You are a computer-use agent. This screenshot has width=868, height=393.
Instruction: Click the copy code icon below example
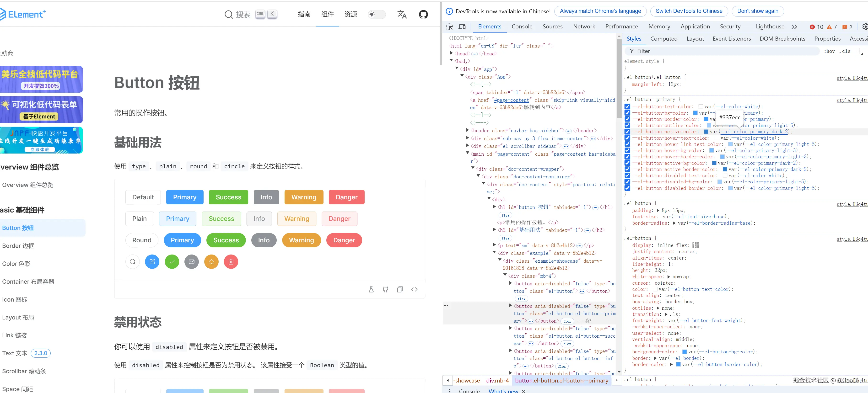coord(400,289)
